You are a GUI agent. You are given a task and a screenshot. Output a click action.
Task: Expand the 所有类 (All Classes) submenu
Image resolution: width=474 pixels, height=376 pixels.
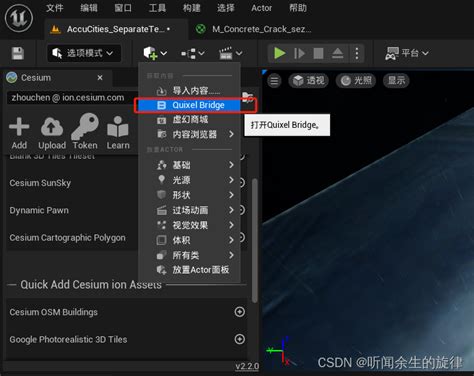tap(189, 255)
